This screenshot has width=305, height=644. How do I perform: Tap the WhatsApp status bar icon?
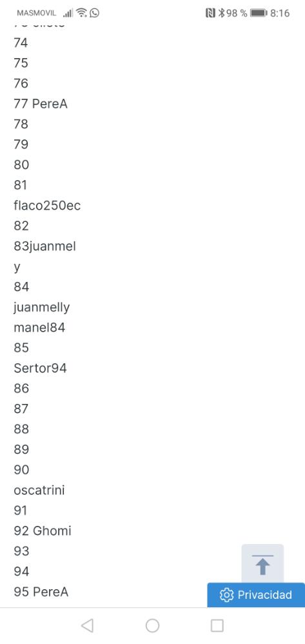point(95,13)
